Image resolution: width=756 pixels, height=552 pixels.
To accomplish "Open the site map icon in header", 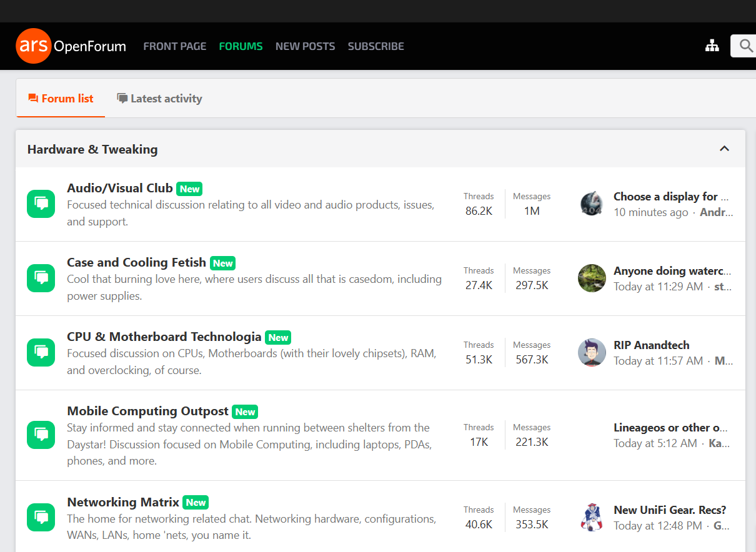I will pyautogui.click(x=712, y=46).
